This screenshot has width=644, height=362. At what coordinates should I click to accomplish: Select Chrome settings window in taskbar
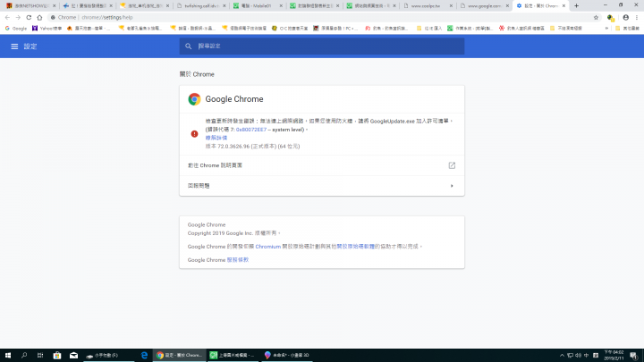(179, 355)
